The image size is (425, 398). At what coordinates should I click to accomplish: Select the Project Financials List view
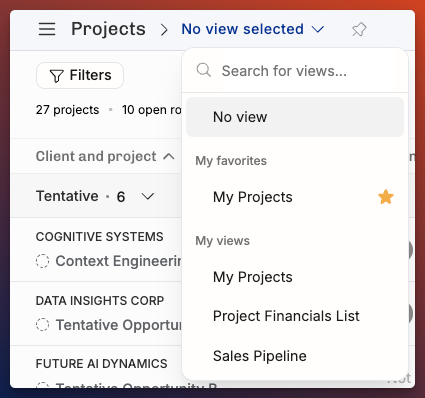pos(295,316)
